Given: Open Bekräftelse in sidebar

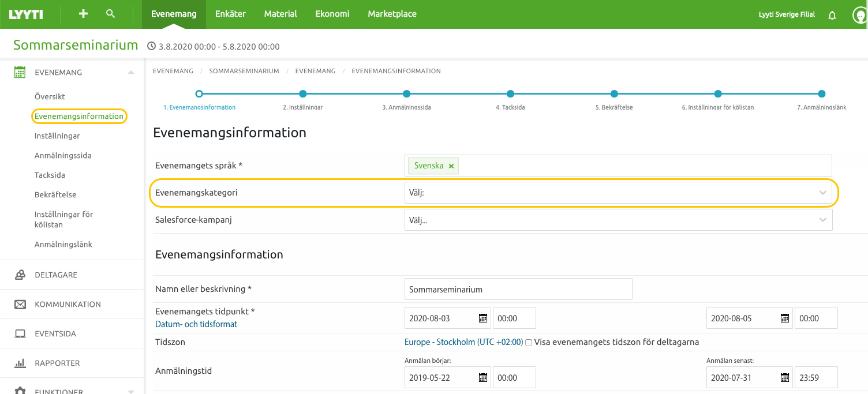Looking at the screenshot, I should point(55,194).
